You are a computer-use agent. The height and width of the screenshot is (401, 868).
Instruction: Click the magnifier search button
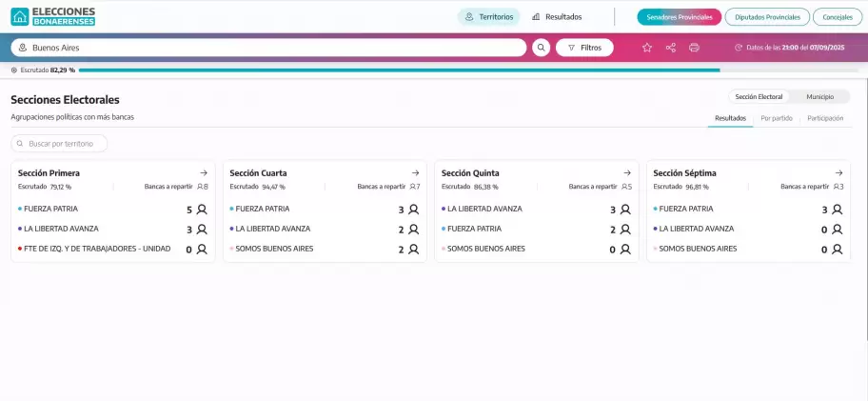pyautogui.click(x=541, y=48)
